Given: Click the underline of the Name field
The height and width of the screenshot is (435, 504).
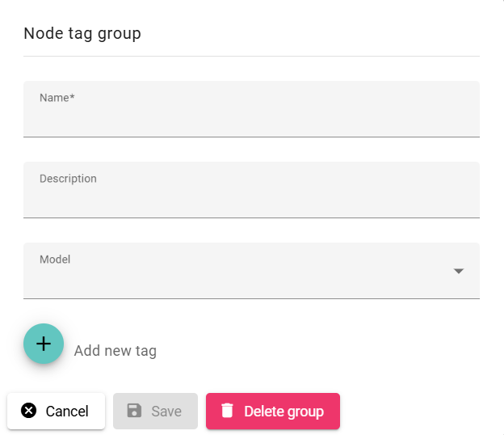Looking at the screenshot, I should (250, 137).
